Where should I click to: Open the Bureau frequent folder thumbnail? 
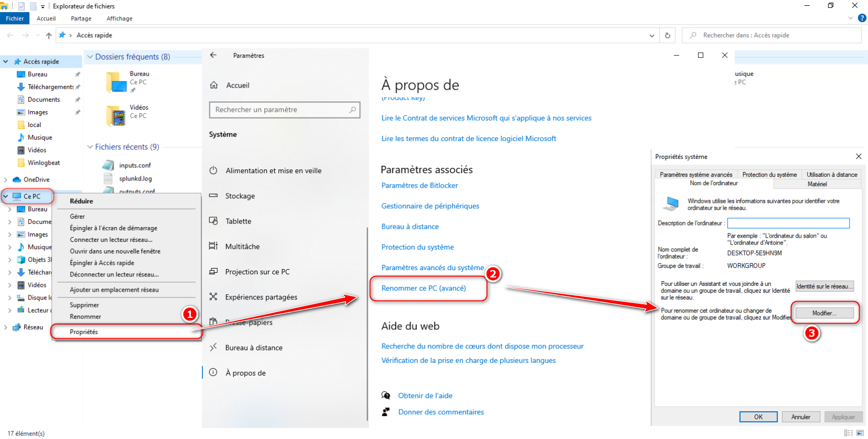(x=116, y=82)
